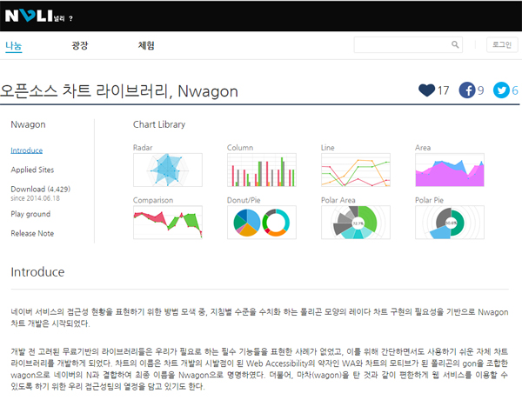Open the question mark help icon
This screenshot has width=522, height=420.
pyautogui.click(x=70, y=18)
